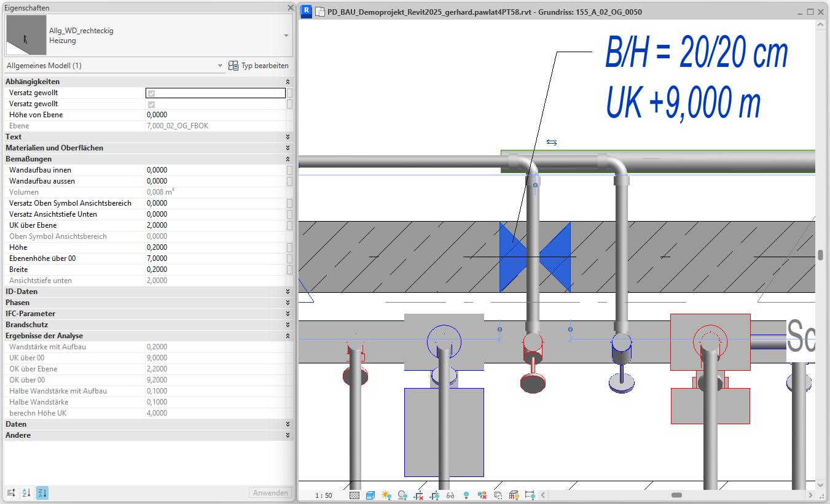The height and width of the screenshot is (504, 830).
Task: Click the temporary hide/isolate glasses icon
Action: coord(450,495)
